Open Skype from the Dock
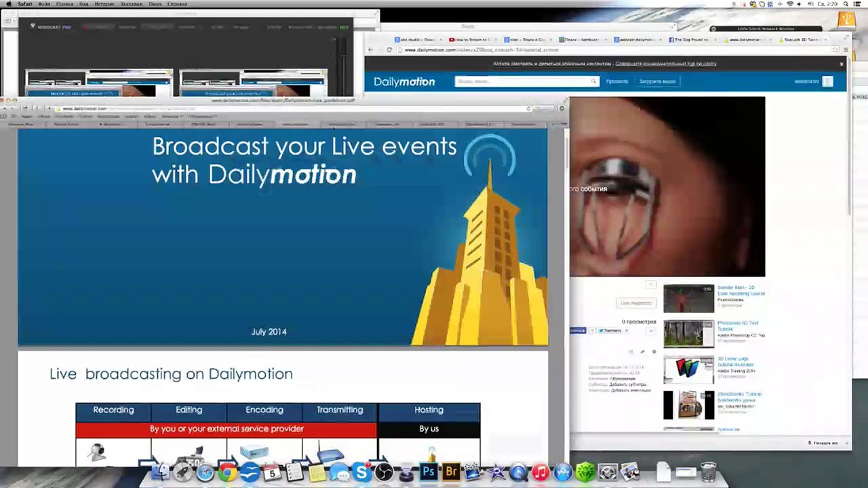This screenshot has height=488, width=868. click(x=361, y=472)
